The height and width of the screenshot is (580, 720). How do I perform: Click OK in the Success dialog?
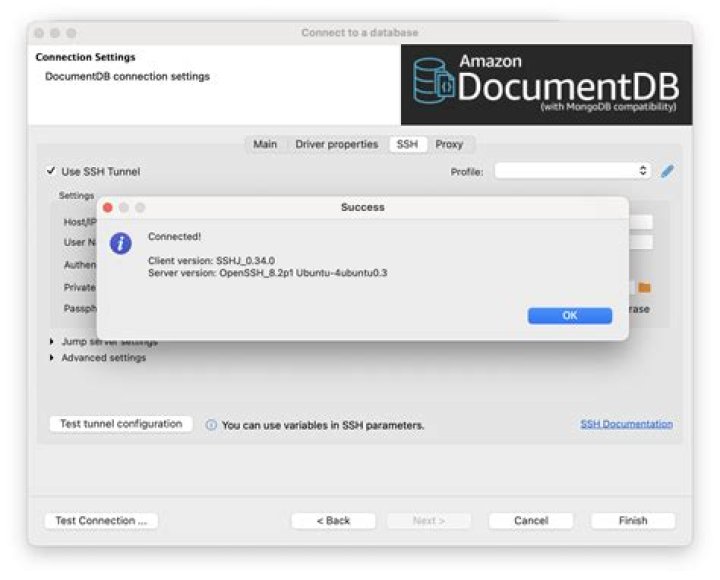569,315
